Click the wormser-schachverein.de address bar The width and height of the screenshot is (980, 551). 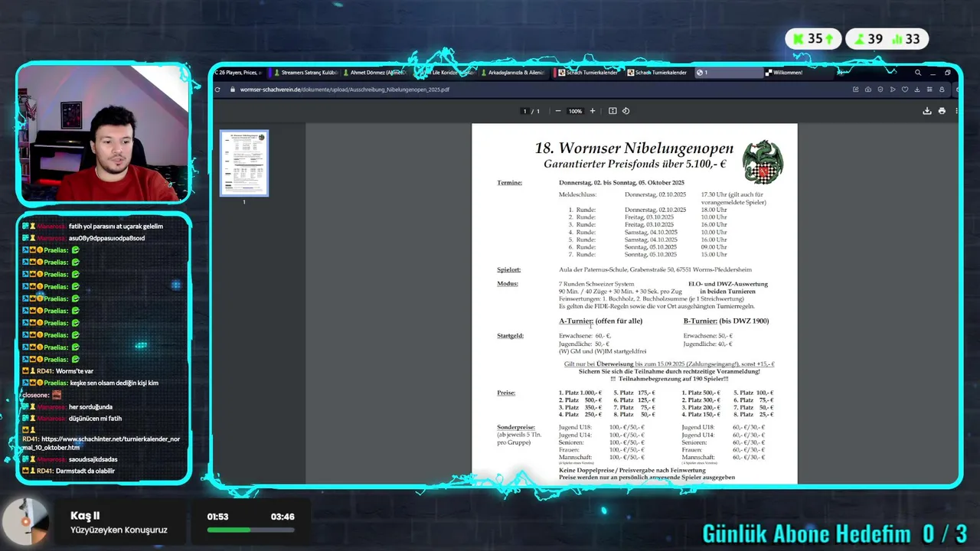point(345,90)
